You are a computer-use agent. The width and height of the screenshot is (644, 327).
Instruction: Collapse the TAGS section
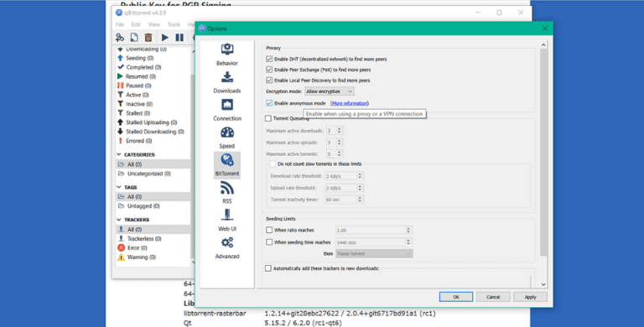tap(120, 187)
